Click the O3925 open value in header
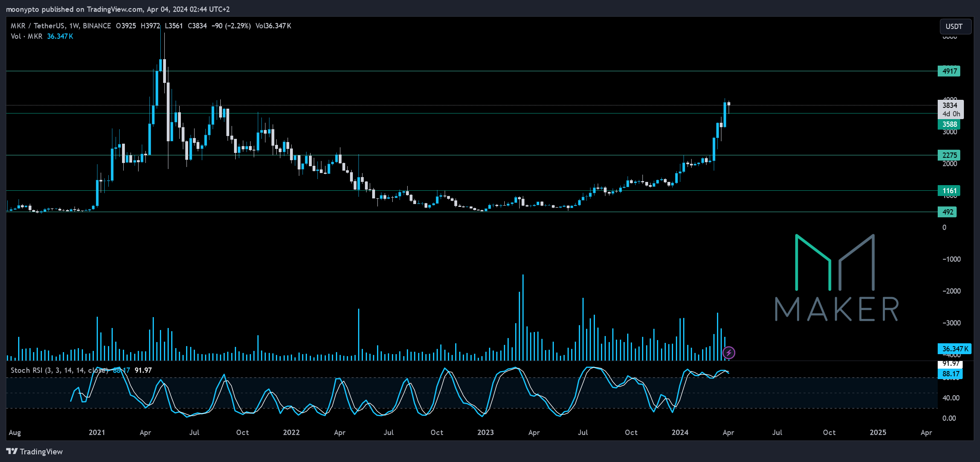The image size is (980, 462). 126,26
